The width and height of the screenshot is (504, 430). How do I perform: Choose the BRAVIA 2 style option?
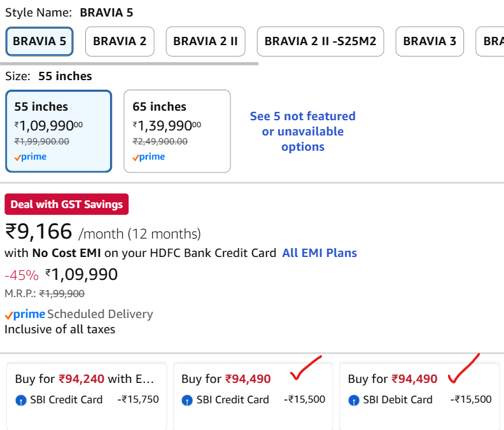point(120,41)
